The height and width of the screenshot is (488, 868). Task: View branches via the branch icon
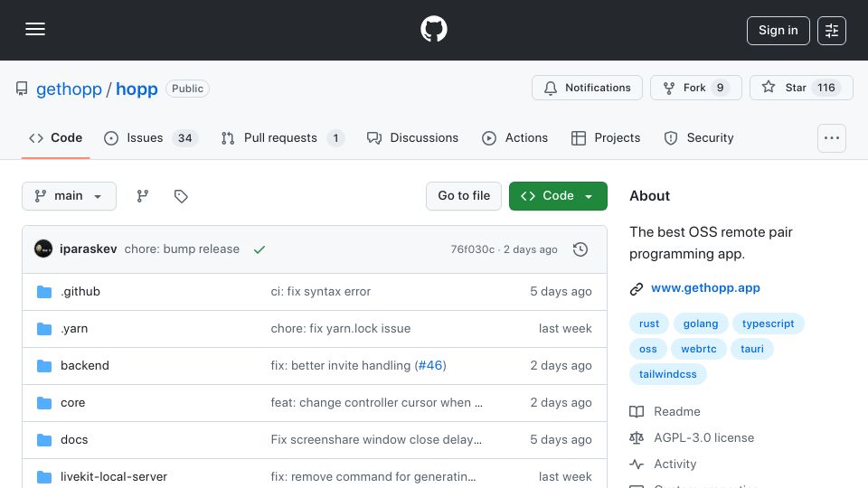point(143,196)
